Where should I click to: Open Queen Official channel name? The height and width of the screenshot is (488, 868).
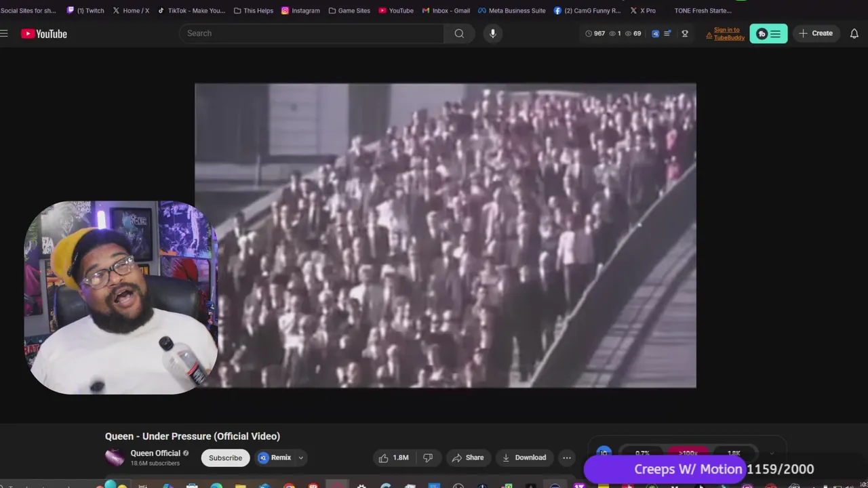[x=155, y=453]
